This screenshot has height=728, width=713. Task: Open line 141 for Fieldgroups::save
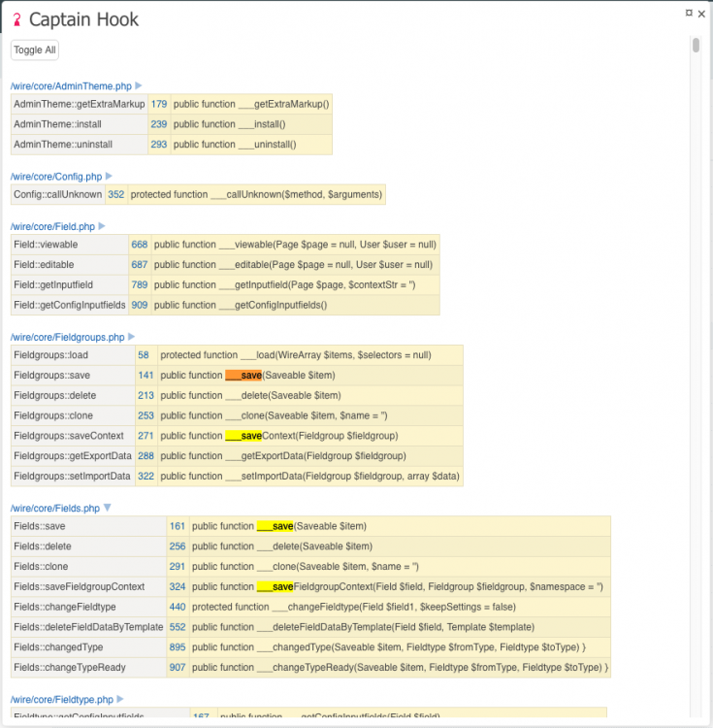(146, 375)
